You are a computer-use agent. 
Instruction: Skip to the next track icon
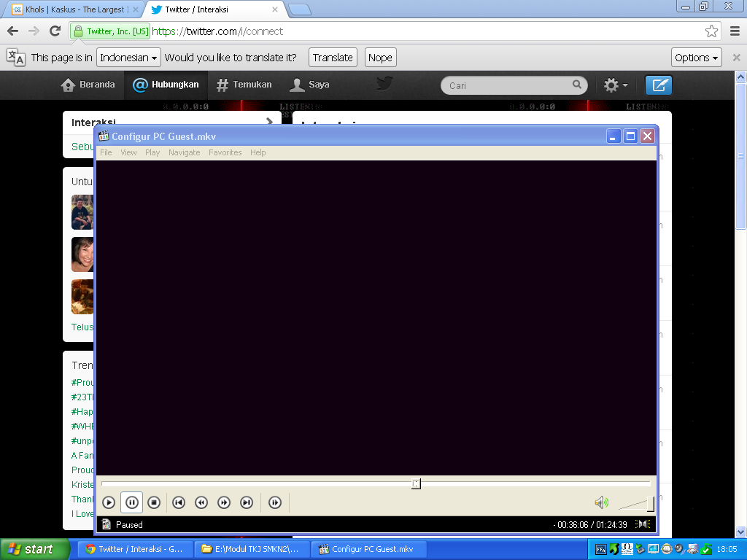click(x=247, y=502)
